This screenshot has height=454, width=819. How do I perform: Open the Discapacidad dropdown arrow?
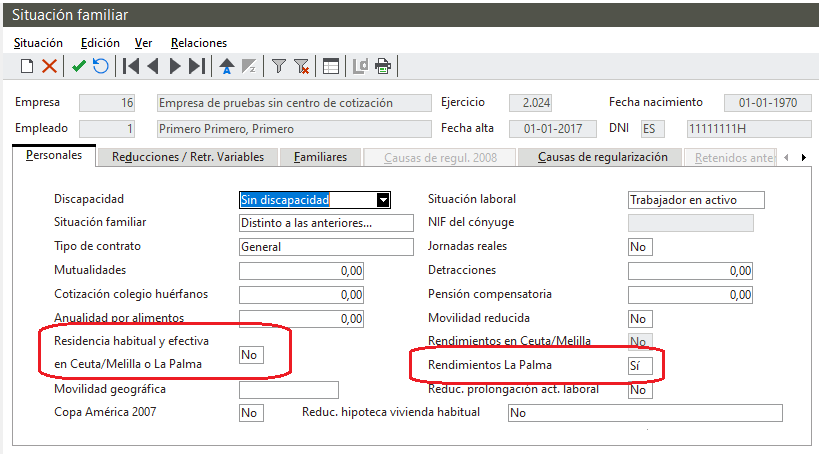tap(382, 200)
